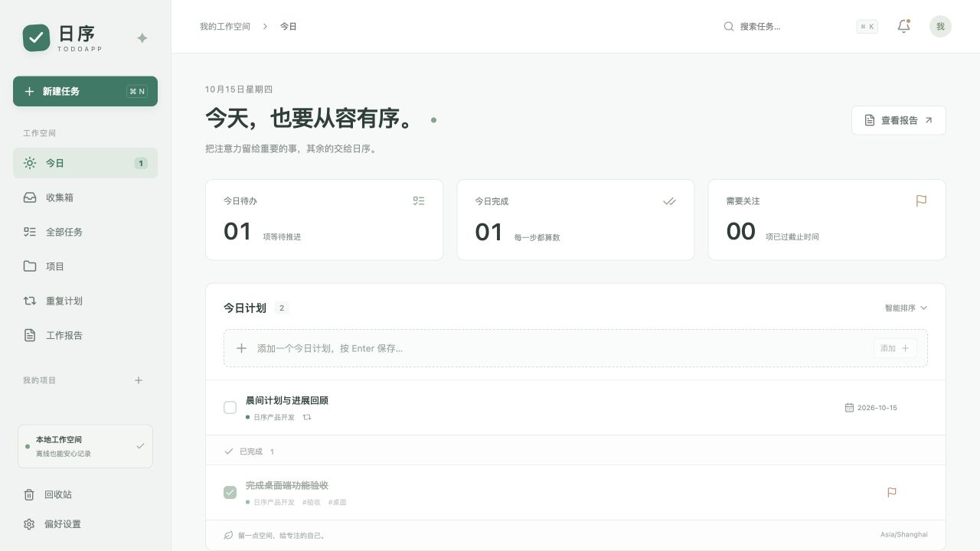Click the #桌面 tag
Screen dimensions: 980x551
[337, 502]
